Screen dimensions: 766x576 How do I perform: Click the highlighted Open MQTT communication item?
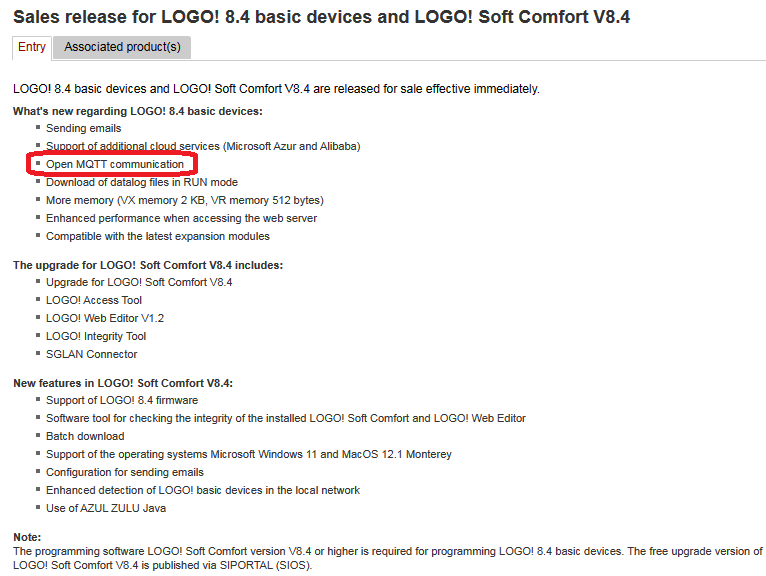point(115,164)
